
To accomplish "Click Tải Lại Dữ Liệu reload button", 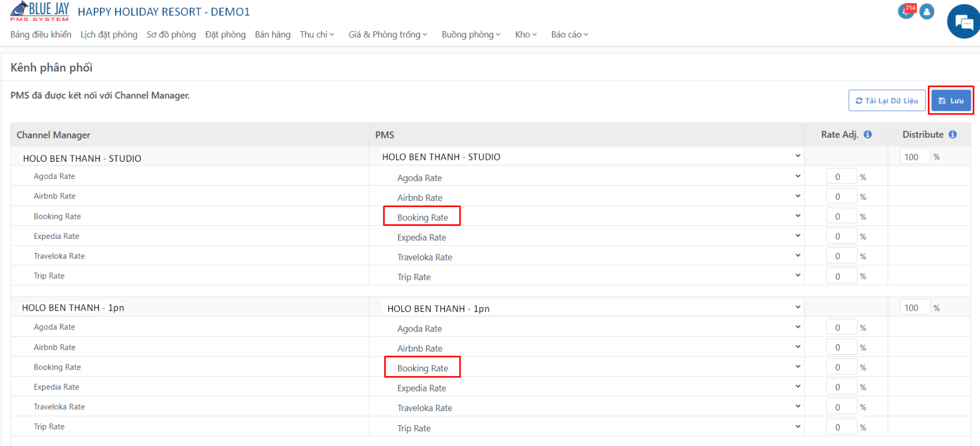I will (887, 100).
